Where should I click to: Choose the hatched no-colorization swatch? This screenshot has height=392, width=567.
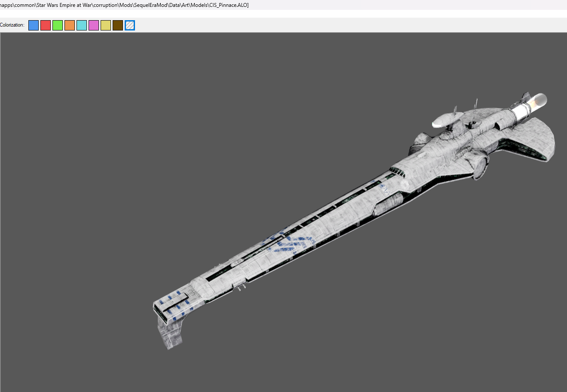tap(130, 25)
